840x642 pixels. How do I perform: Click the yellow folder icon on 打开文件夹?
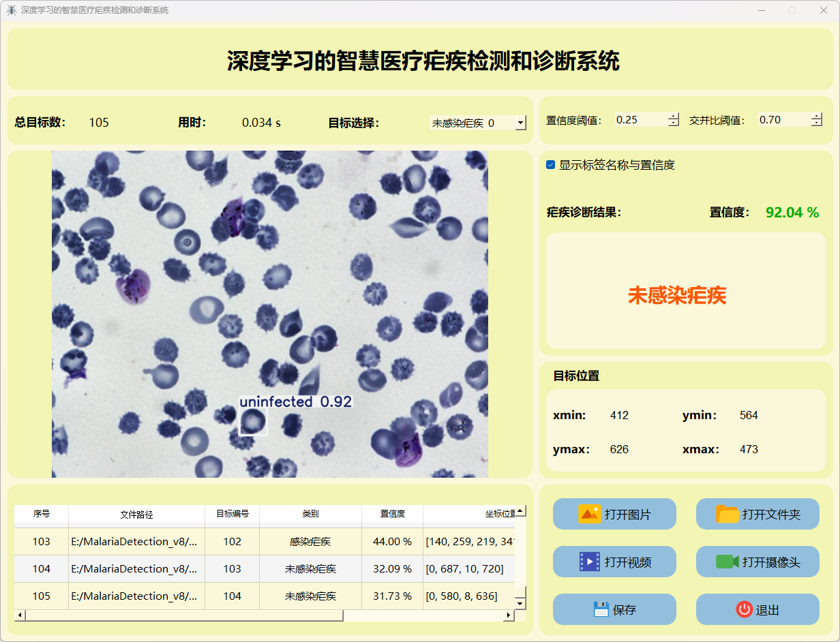(727, 514)
